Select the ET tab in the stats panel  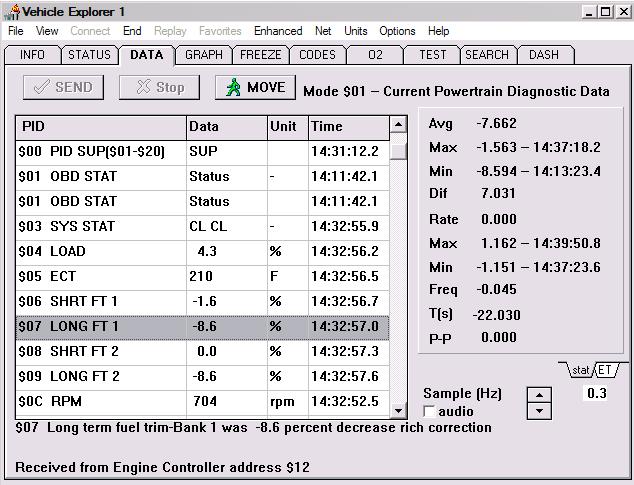(609, 370)
